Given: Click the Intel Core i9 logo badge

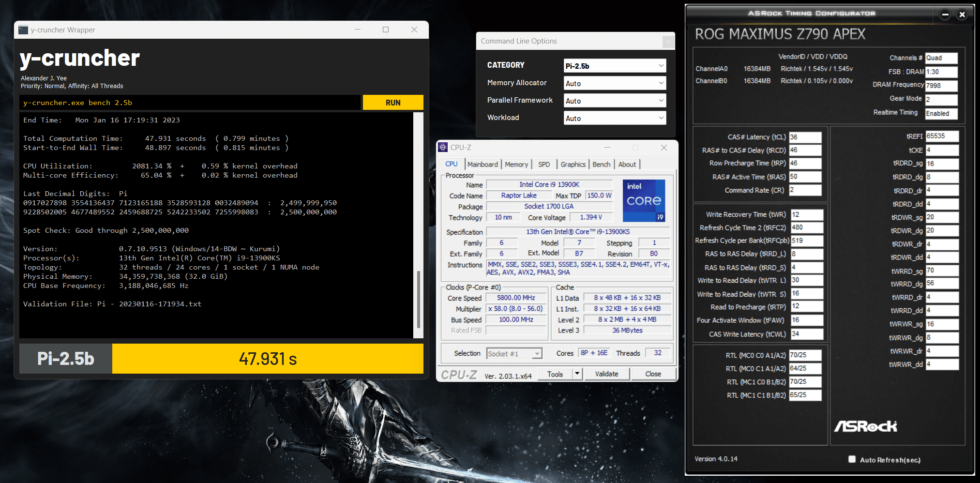Looking at the screenshot, I should pyautogui.click(x=643, y=201).
